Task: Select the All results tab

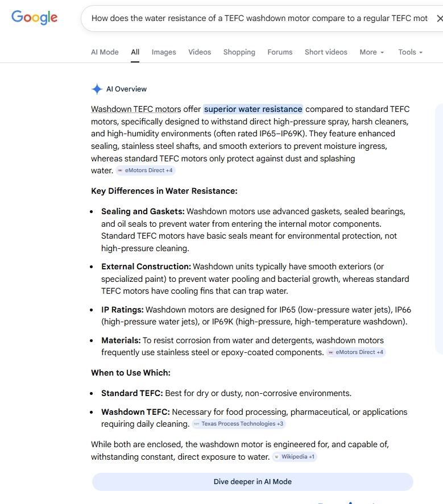Action: pyautogui.click(x=135, y=52)
